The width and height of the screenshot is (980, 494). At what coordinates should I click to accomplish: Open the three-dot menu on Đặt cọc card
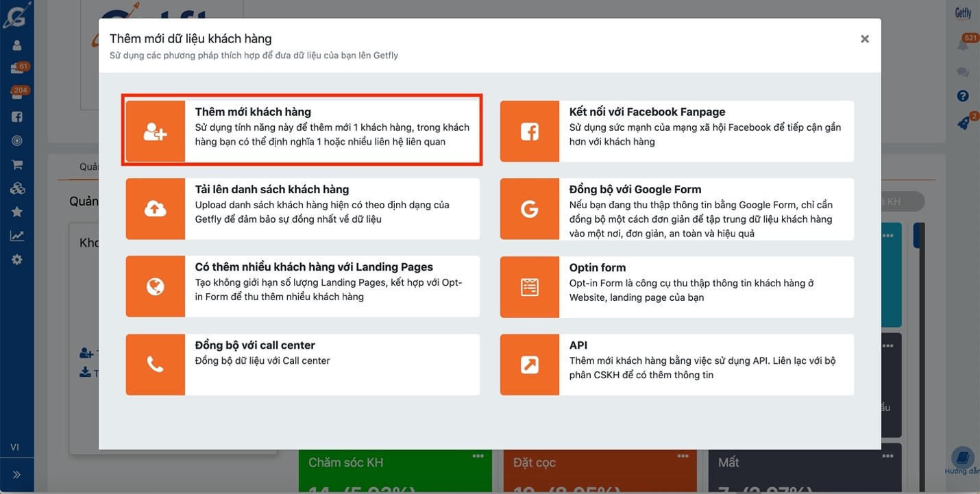[683, 456]
